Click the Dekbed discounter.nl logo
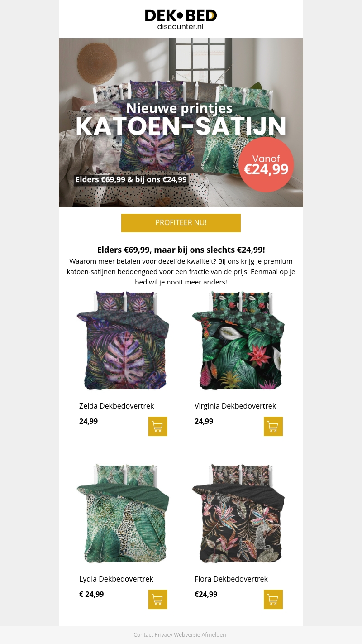 point(181,19)
